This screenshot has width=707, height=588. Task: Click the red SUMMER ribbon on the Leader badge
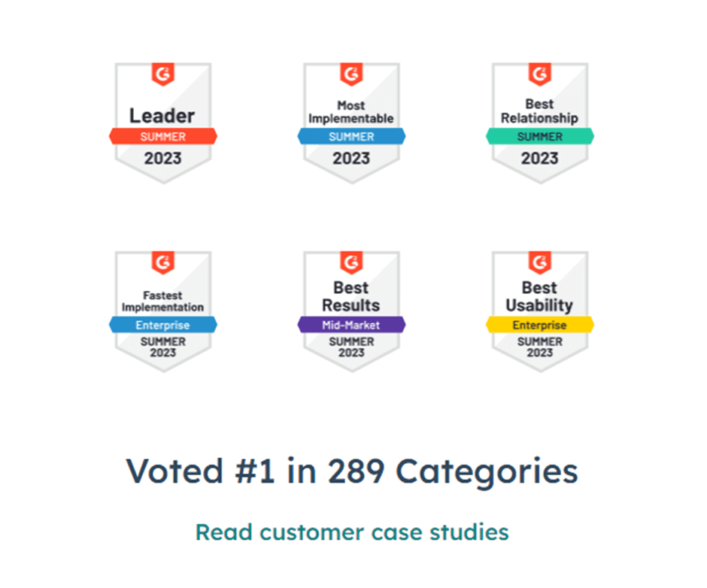click(x=163, y=136)
